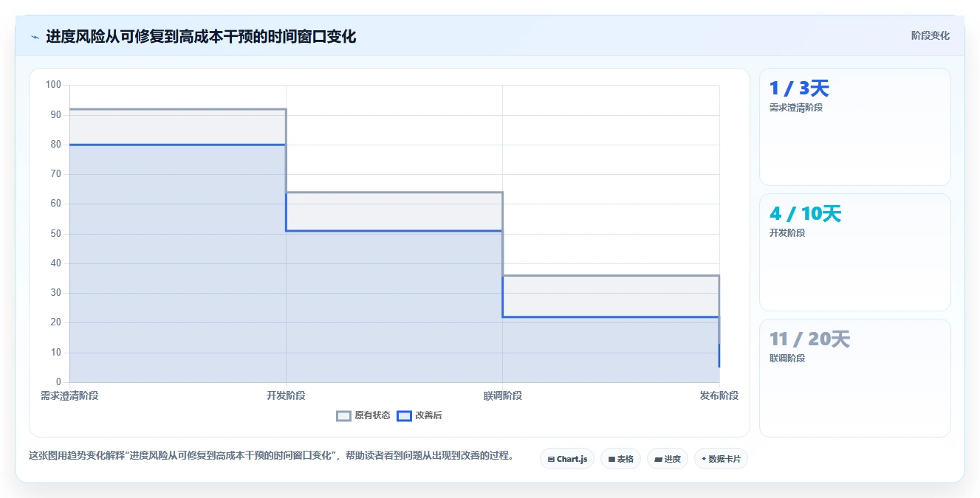Click the 数据卡片 tag
Viewport: 980px width, 498px height.
pyautogui.click(x=722, y=459)
